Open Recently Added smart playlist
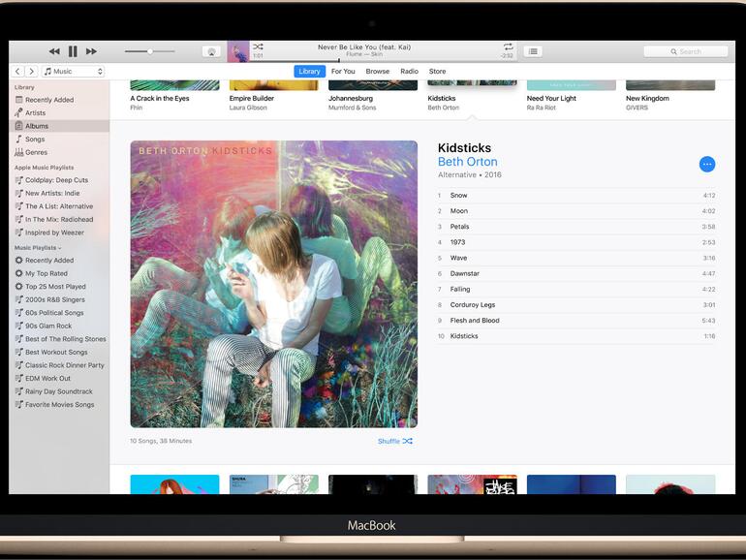This screenshot has width=746, height=560. (59, 261)
